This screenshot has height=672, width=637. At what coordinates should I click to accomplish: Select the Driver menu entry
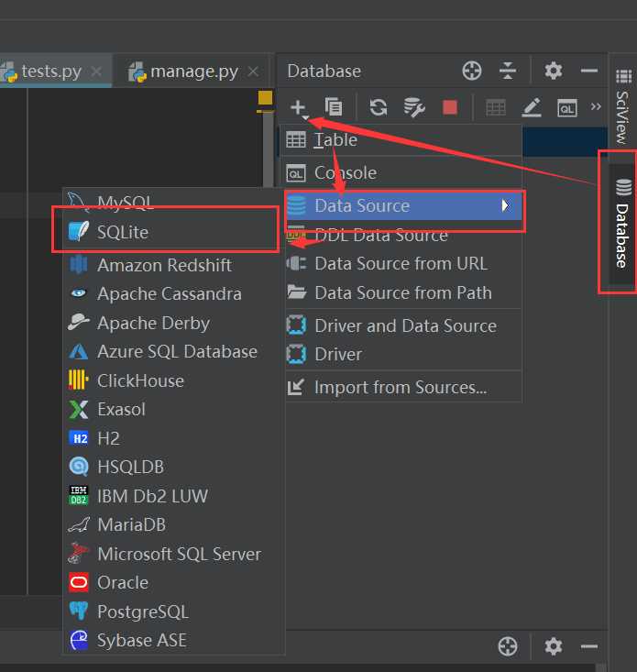tap(403, 354)
